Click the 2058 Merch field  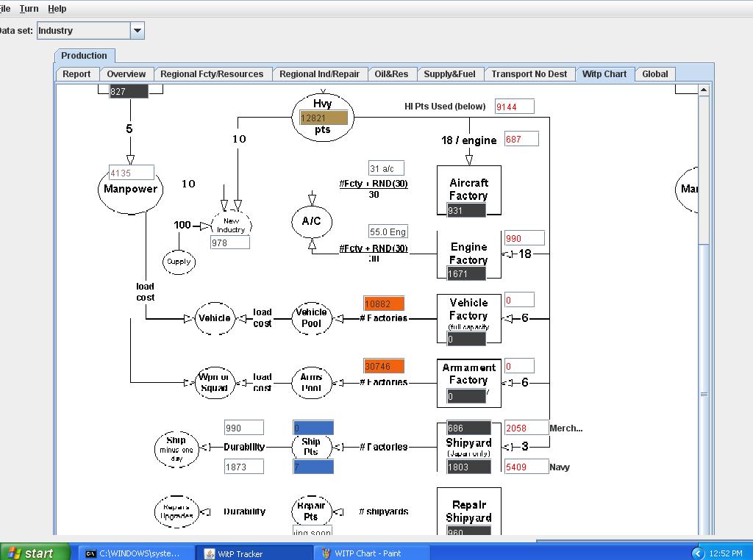pyautogui.click(x=527, y=428)
